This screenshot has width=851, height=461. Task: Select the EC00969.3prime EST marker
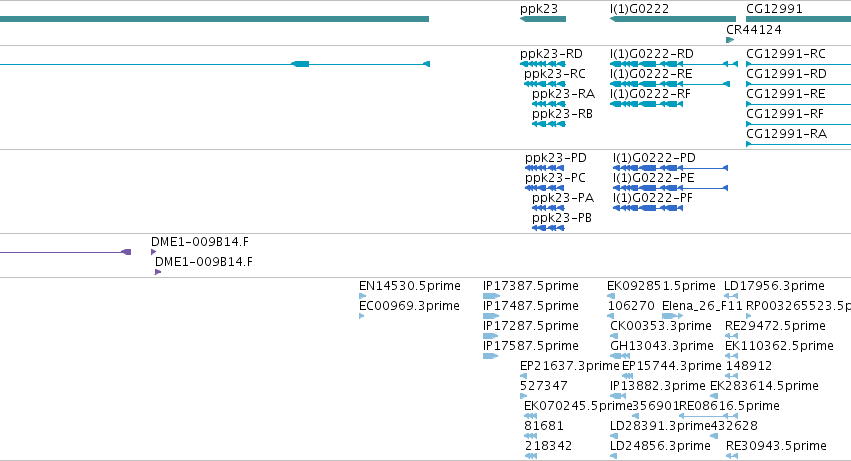[x=361, y=316]
